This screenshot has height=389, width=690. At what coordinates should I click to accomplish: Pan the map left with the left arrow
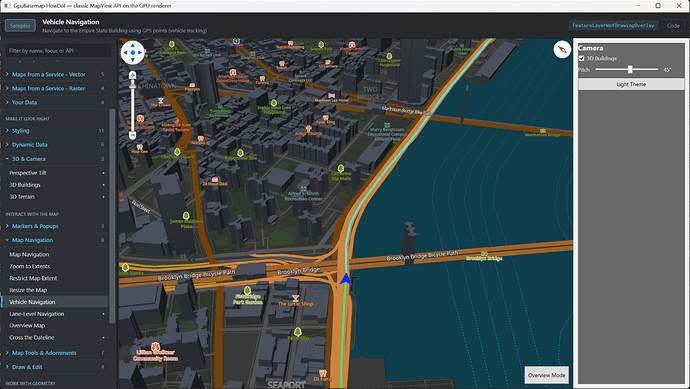(x=125, y=53)
